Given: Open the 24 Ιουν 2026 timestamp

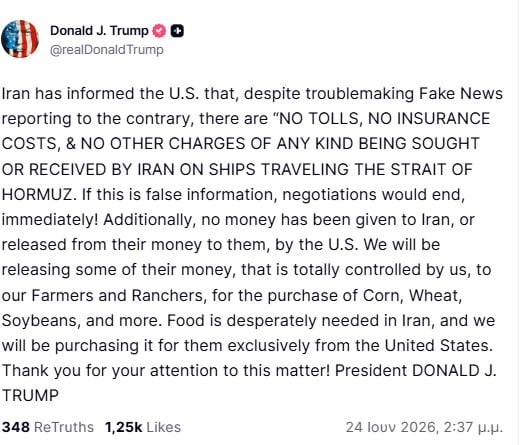Looking at the screenshot, I should (x=424, y=427).
